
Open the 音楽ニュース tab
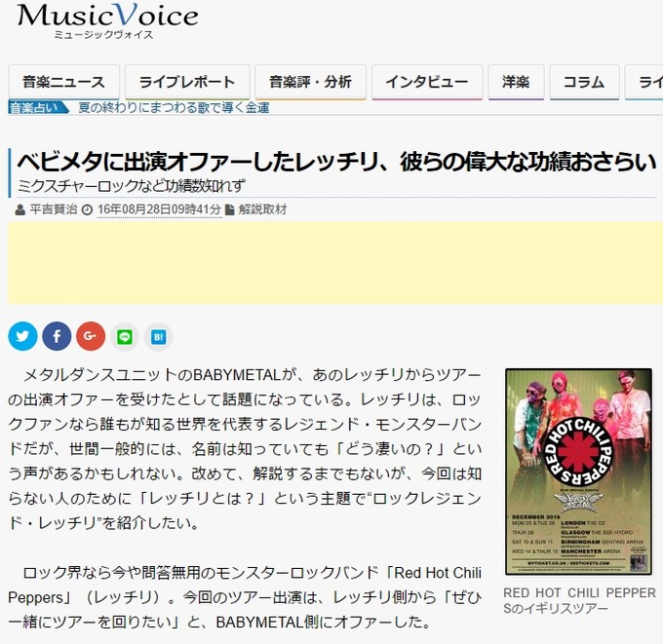(63, 82)
